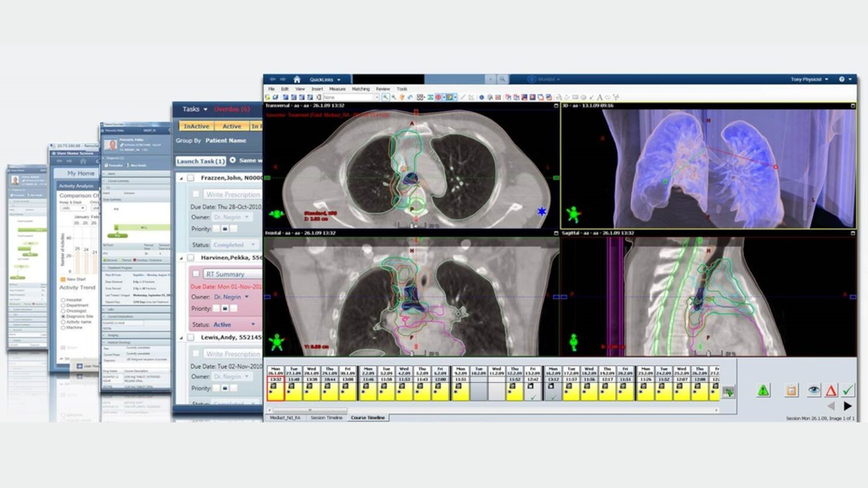This screenshot has height=488, width=868.
Task: Open the clipboard report icon
Action: pyautogui.click(x=792, y=390)
